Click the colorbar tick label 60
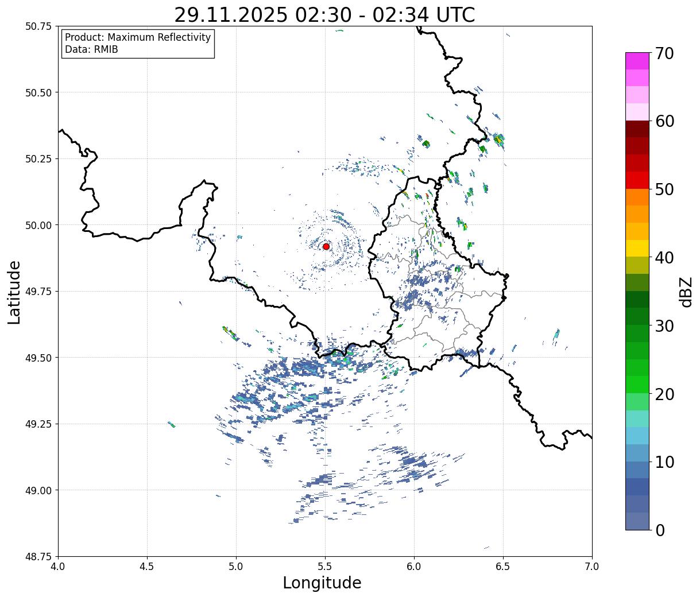Viewport: 700px width, 597px height. point(664,121)
